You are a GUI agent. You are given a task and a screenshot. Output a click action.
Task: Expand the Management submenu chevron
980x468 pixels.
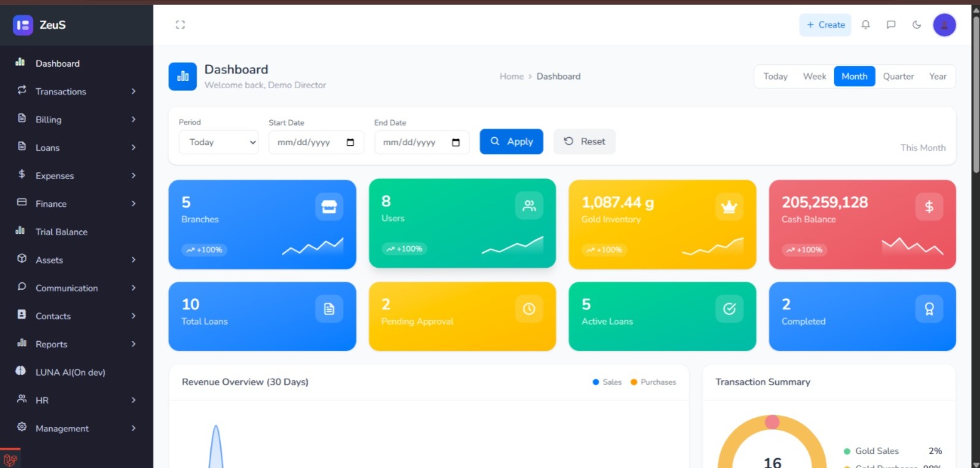[133, 428]
